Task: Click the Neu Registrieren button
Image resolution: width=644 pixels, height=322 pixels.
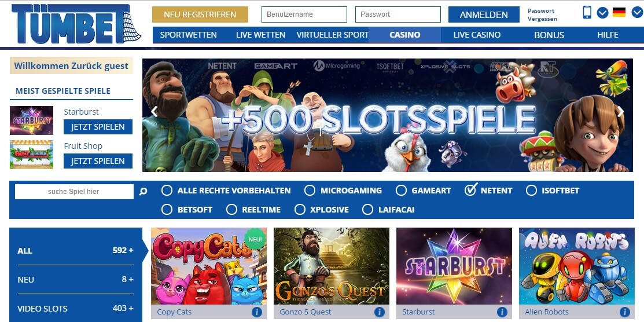Action: point(200,14)
